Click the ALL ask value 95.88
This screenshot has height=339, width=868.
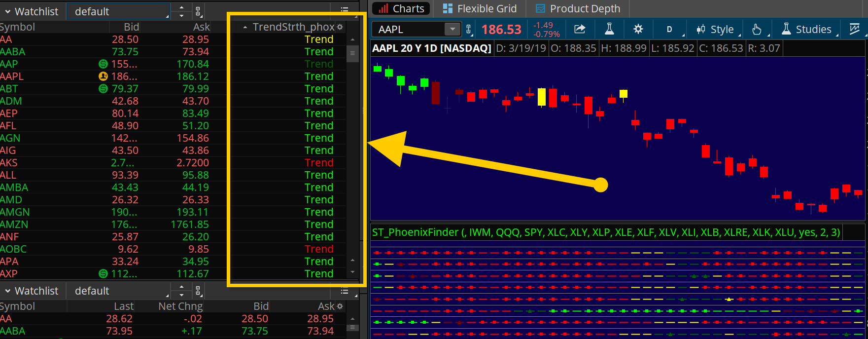coord(196,175)
